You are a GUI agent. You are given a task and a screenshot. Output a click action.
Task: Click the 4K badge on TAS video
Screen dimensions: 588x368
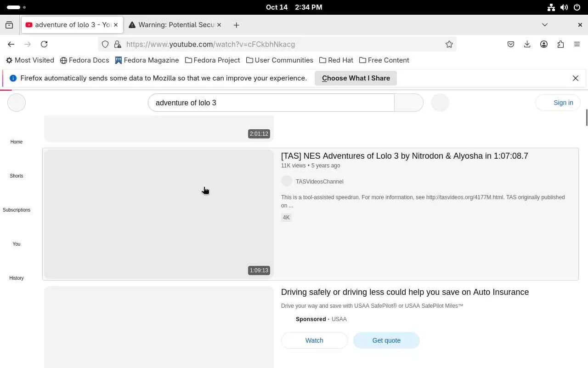pyautogui.click(x=286, y=218)
